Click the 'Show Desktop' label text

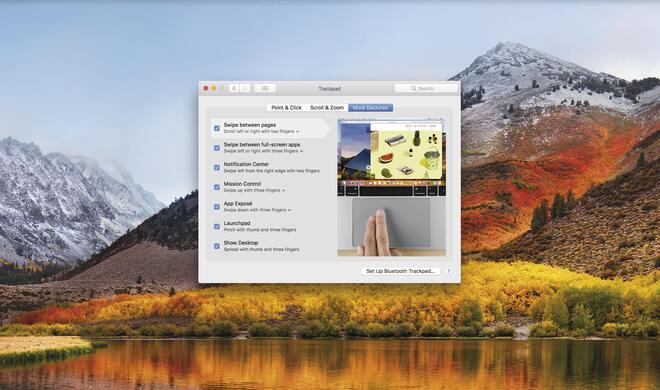click(241, 243)
